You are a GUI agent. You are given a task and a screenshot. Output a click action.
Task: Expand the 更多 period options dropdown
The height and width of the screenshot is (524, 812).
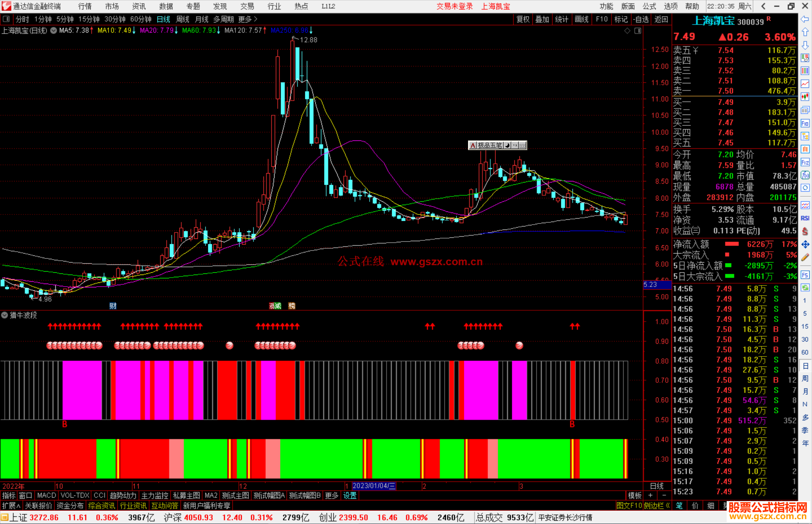click(x=248, y=19)
